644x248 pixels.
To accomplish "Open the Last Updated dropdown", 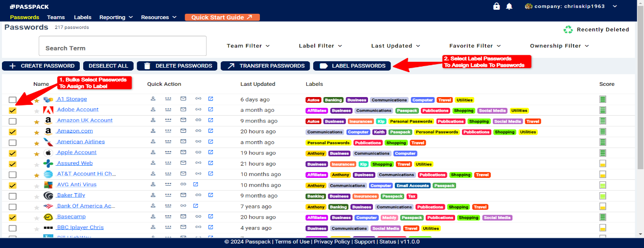I will [395, 46].
